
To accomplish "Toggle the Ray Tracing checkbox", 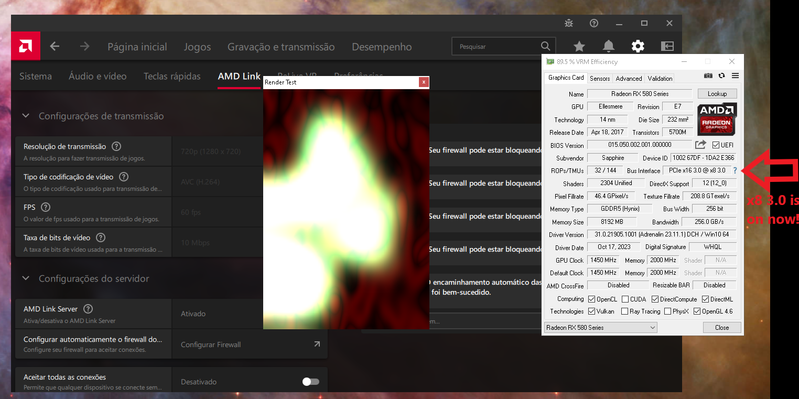I will click(625, 311).
